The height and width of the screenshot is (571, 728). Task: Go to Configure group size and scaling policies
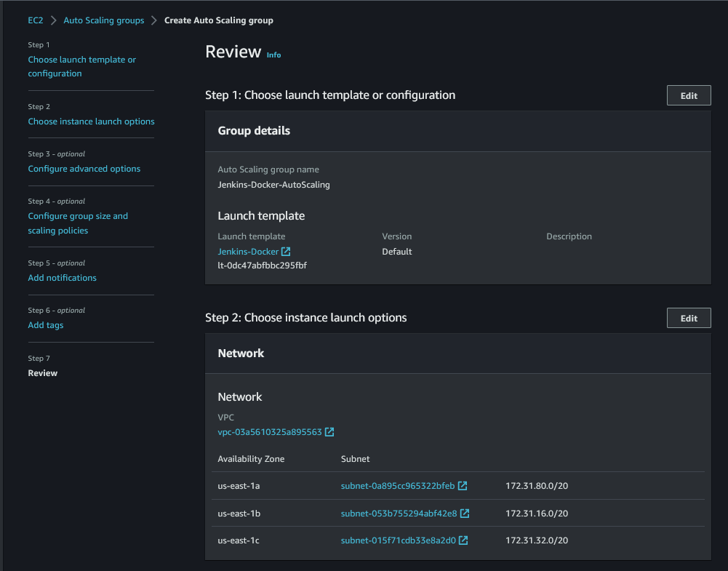pyautogui.click(x=78, y=223)
